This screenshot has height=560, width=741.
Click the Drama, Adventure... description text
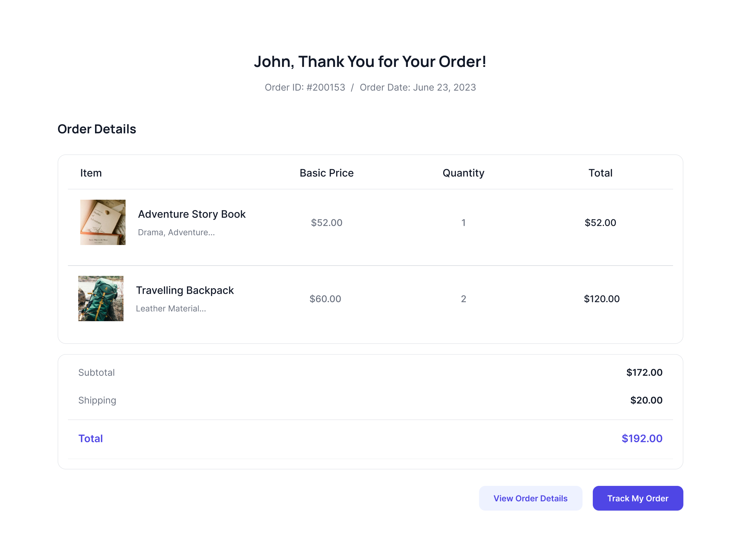[176, 233]
